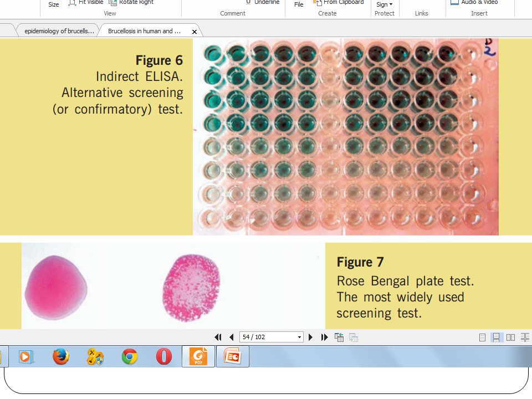
Task: Open Firefox from the taskbar
Action: click(x=61, y=356)
